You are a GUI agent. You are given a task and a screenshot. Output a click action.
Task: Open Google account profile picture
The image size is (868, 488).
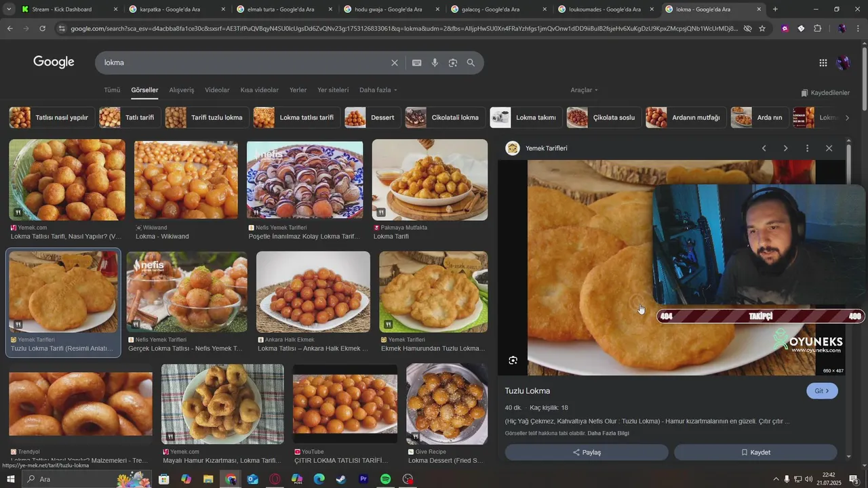(x=844, y=63)
